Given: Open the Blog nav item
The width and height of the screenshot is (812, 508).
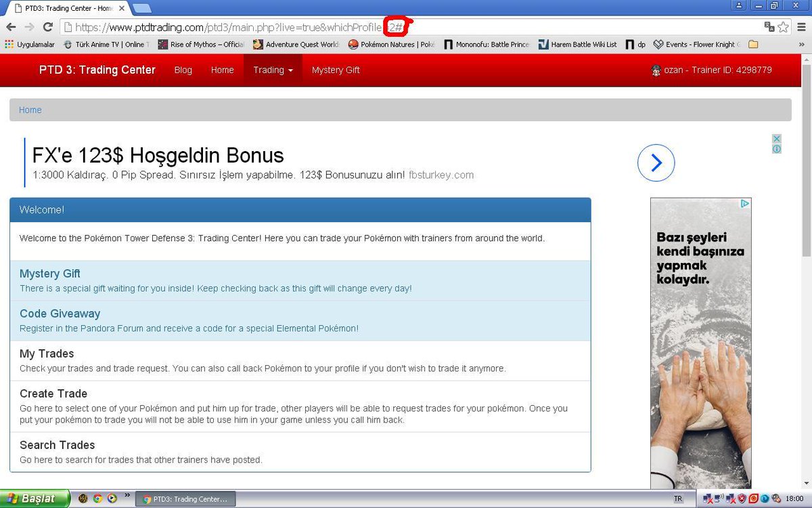Looking at the screenshot, I should coord(183,70).
